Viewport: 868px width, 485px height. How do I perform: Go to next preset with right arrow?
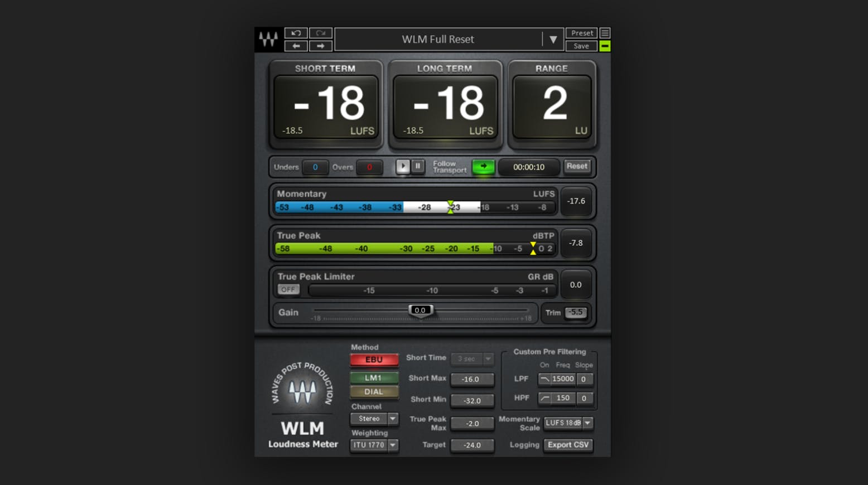coord(321,46)
